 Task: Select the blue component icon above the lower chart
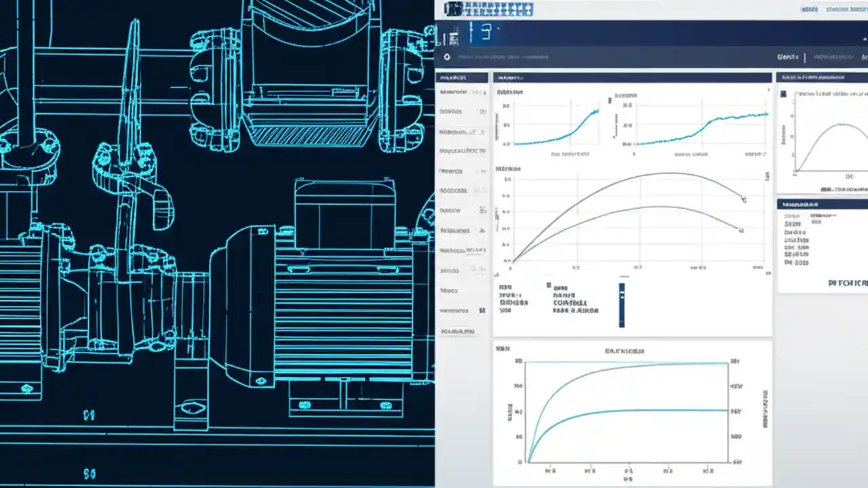pyautogui.click(x=621, y=306)
